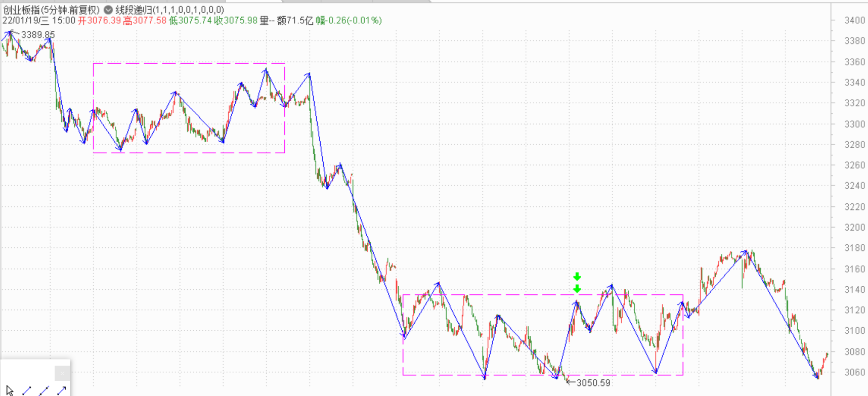The image size is (868, 396).
Task: Click the high price 高3077.58 value
Action: pyautogui.click(x=145, y=21)
